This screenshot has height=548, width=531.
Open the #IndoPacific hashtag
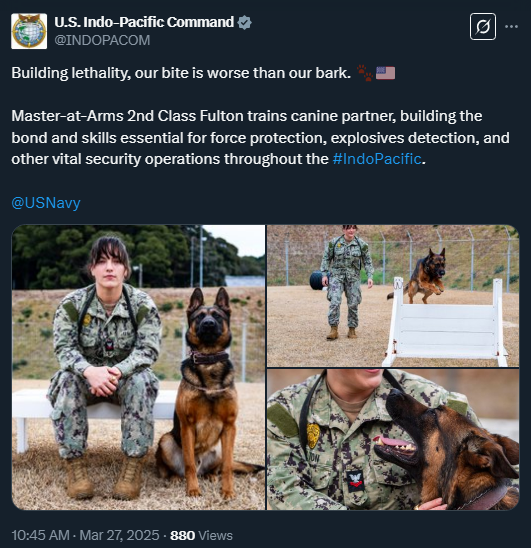(x=377, y=159)
